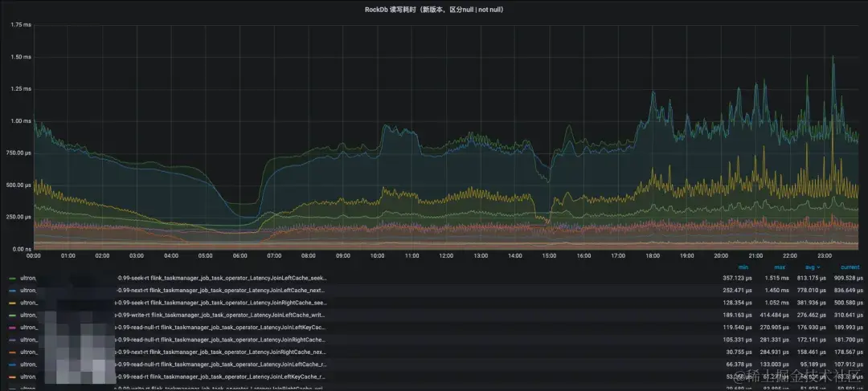Image resolution: width=868 pixels, height=391 pixels.
Task: Sort legend by the current column header
Action: 850,267
